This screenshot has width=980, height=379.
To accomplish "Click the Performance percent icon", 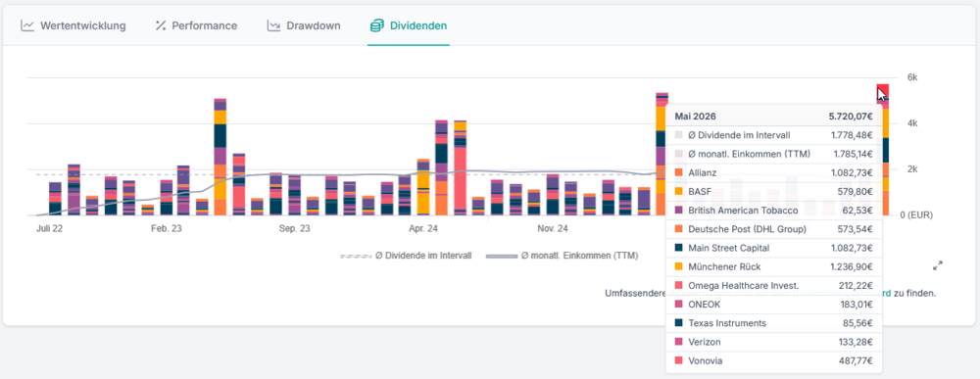I will (x=161, y=25).
